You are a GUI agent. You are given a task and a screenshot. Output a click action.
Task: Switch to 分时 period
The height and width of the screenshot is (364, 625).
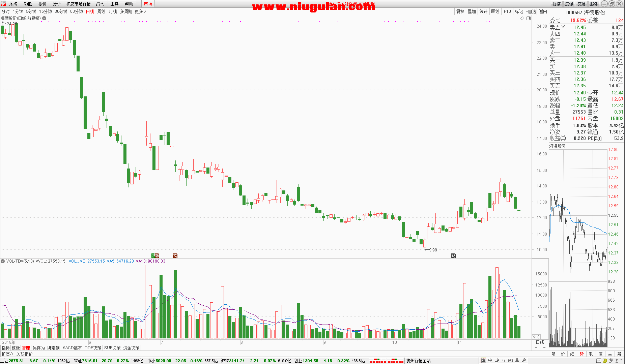(6, 11)
